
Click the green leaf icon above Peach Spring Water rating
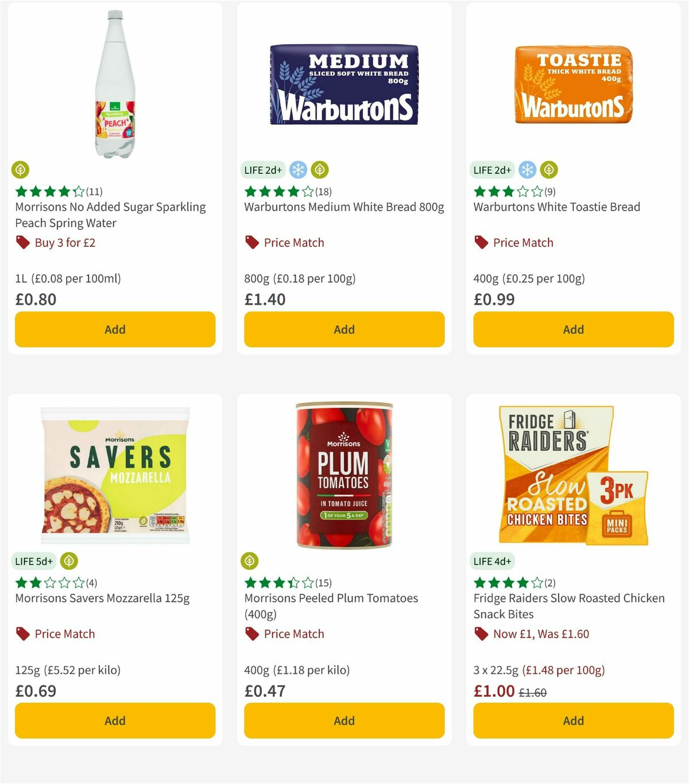point(21,170)
